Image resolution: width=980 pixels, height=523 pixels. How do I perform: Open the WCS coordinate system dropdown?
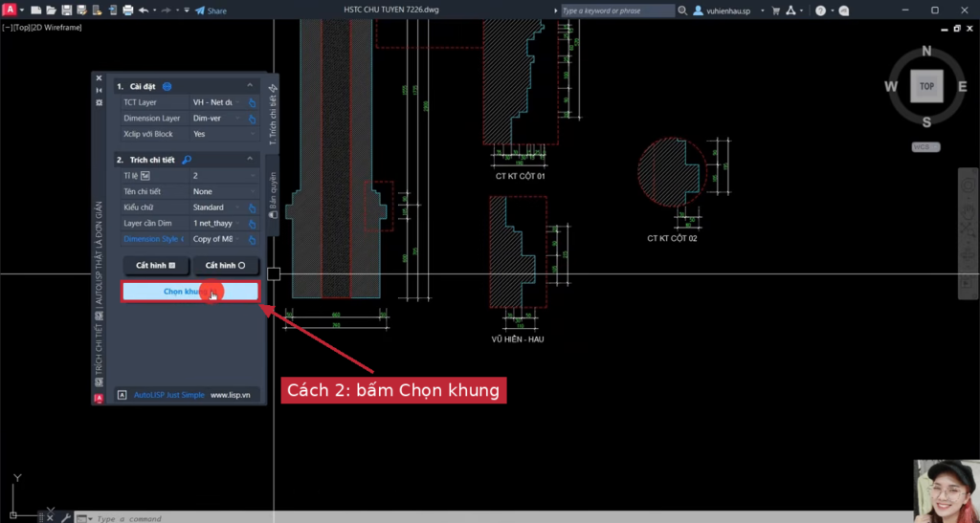pyautogui.click(x=926, y=147)
